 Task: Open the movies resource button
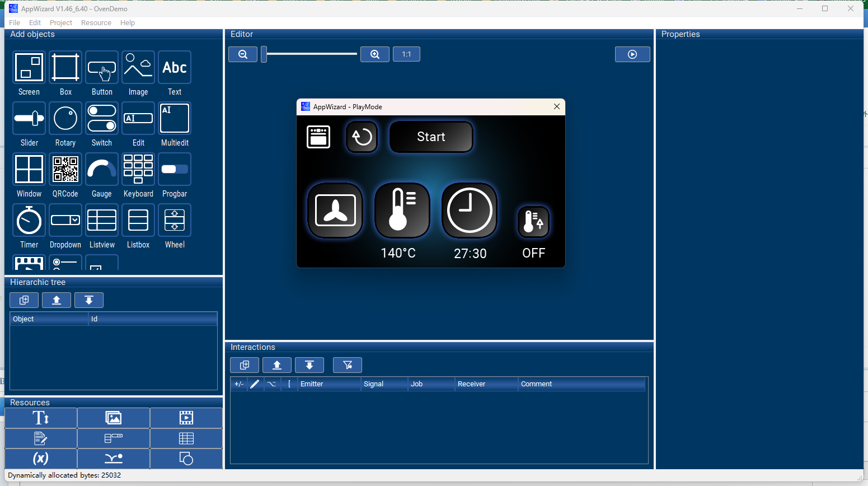pyautogui.click(x=186, y=418)
